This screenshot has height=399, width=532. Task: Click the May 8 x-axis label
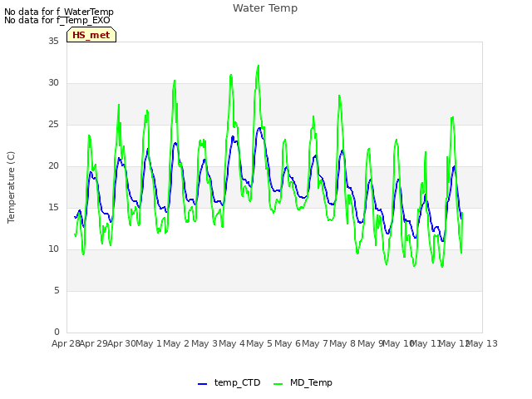[x=342, y=343]
